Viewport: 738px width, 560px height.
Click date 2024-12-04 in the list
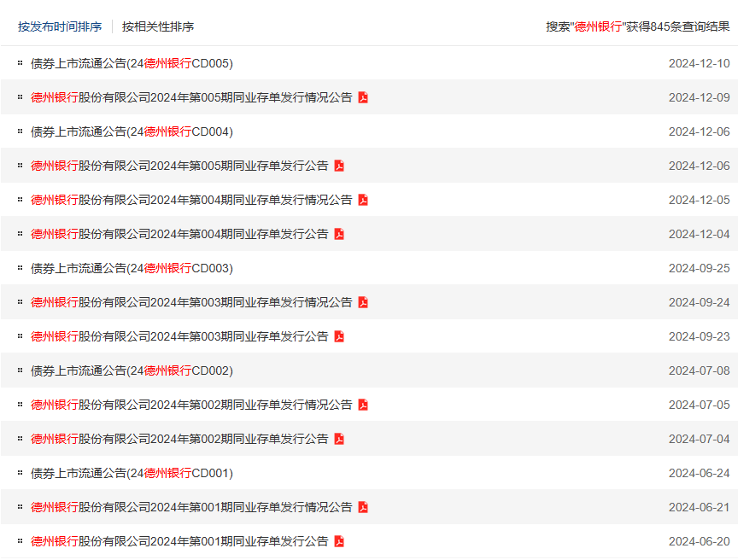point(699,234)
